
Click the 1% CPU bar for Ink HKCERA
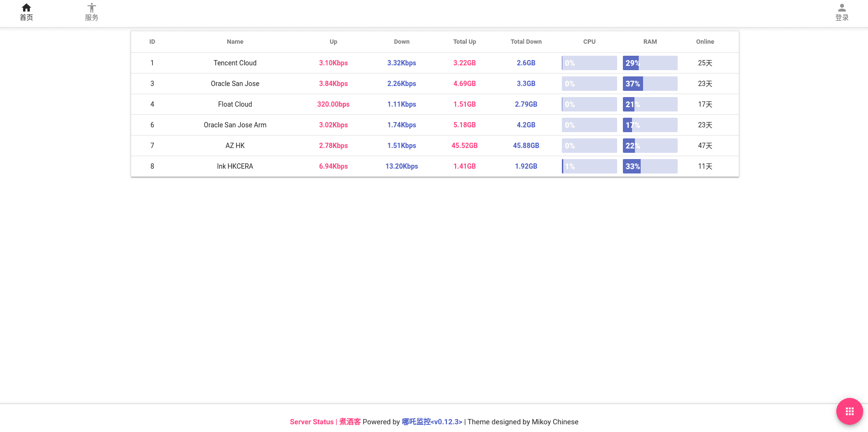click(x=589, y=166)
